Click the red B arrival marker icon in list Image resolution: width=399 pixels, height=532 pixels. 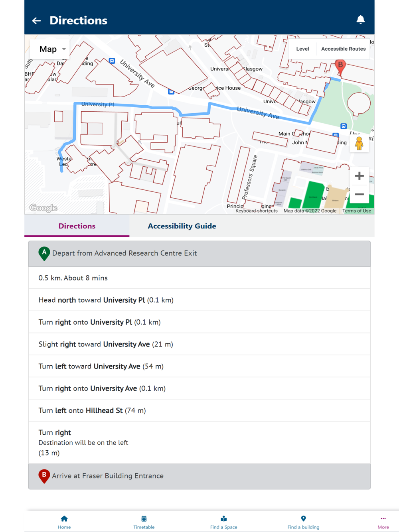click(x=44, y=476)
